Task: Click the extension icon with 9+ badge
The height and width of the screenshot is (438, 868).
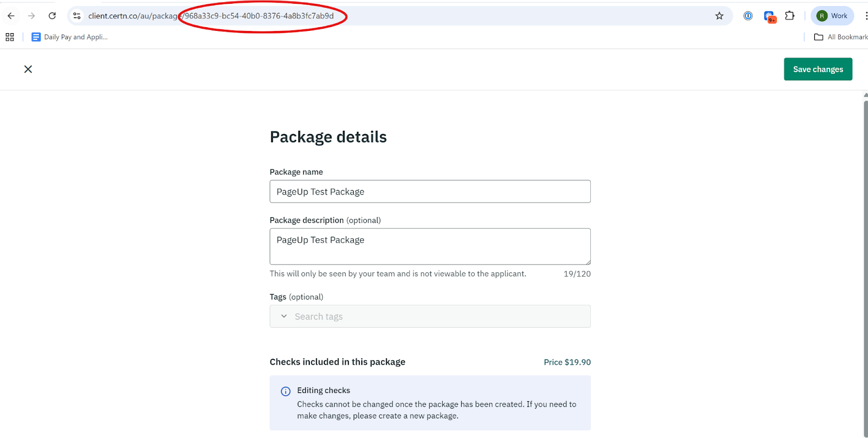Action: pyautogui.click(x=769, y=16)
